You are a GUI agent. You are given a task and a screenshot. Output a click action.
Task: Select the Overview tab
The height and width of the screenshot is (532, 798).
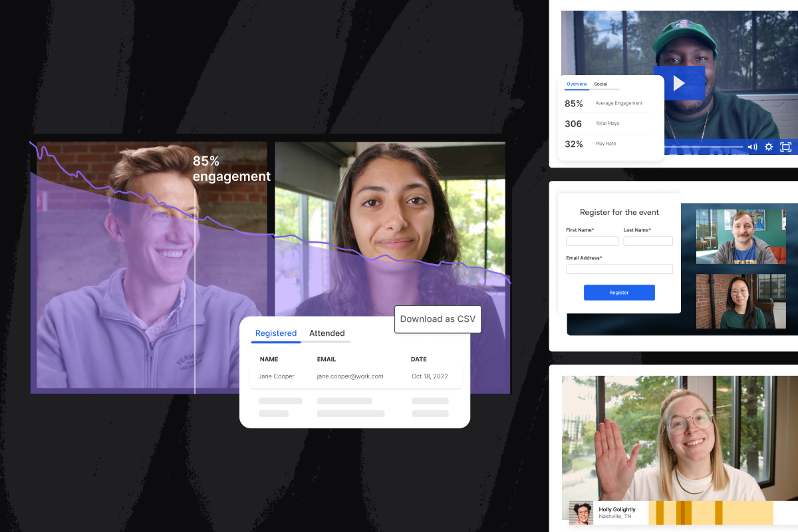(577, 84)
